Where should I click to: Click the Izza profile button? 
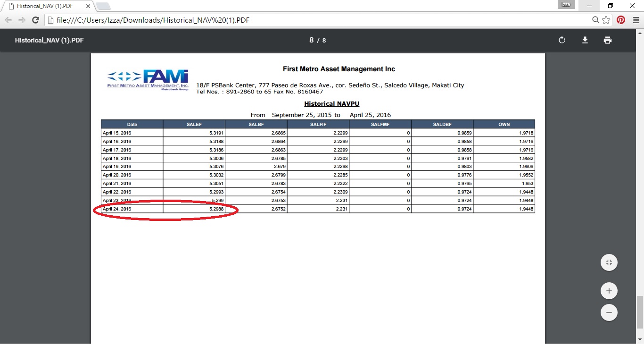[x=567, y=5]
